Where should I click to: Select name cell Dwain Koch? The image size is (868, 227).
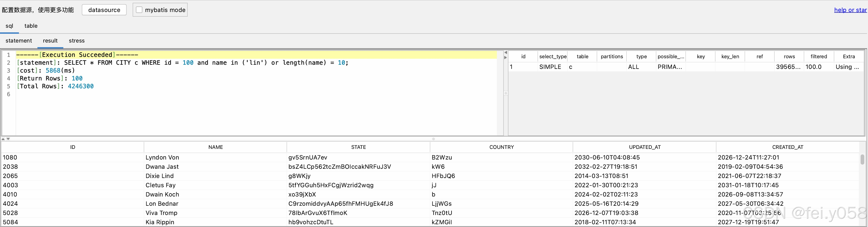(x=216, y=195)
